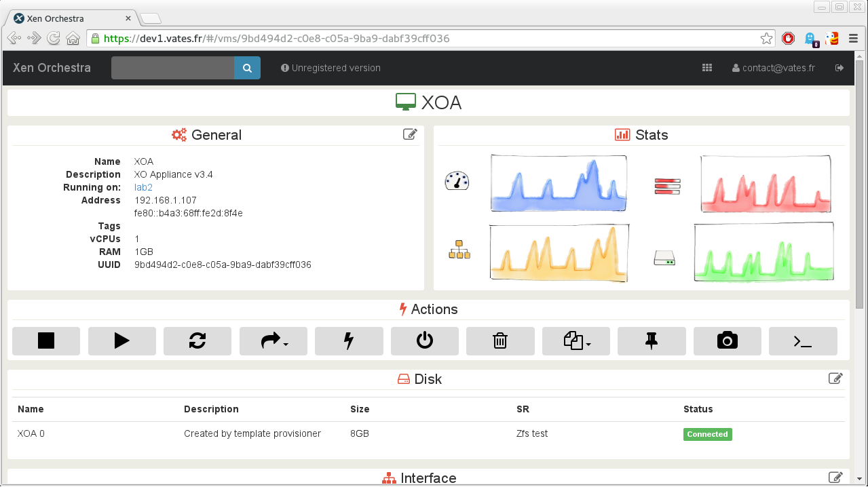Edit the Interface panel with pencil icon
Image resolution: width=868 pixels, height=487 pixels.
pos(835,478)
